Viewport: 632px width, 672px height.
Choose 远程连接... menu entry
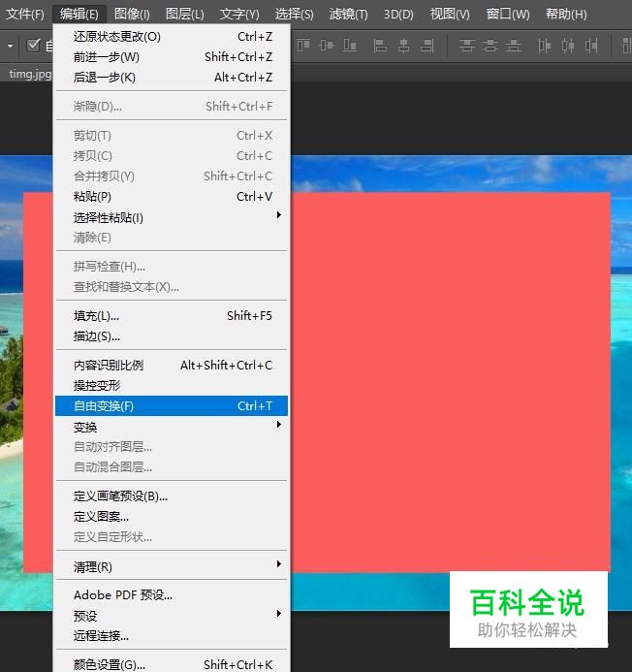pos(172,635)
